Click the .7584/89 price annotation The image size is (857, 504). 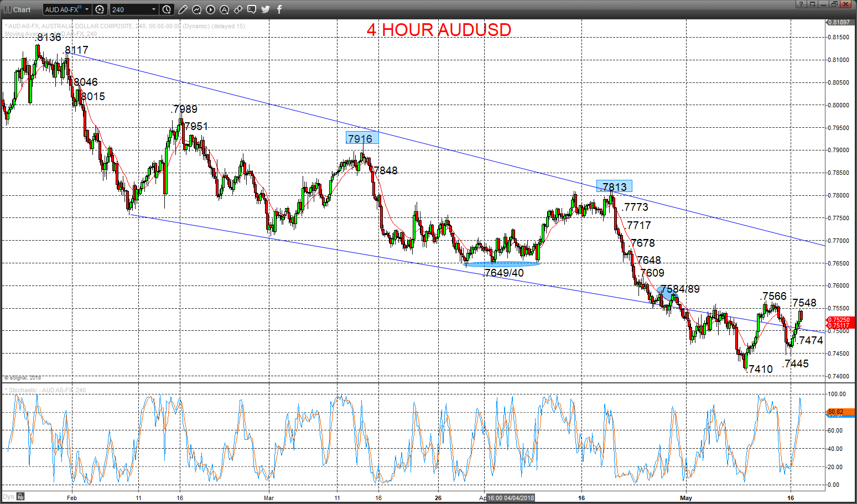coord(680,289)
